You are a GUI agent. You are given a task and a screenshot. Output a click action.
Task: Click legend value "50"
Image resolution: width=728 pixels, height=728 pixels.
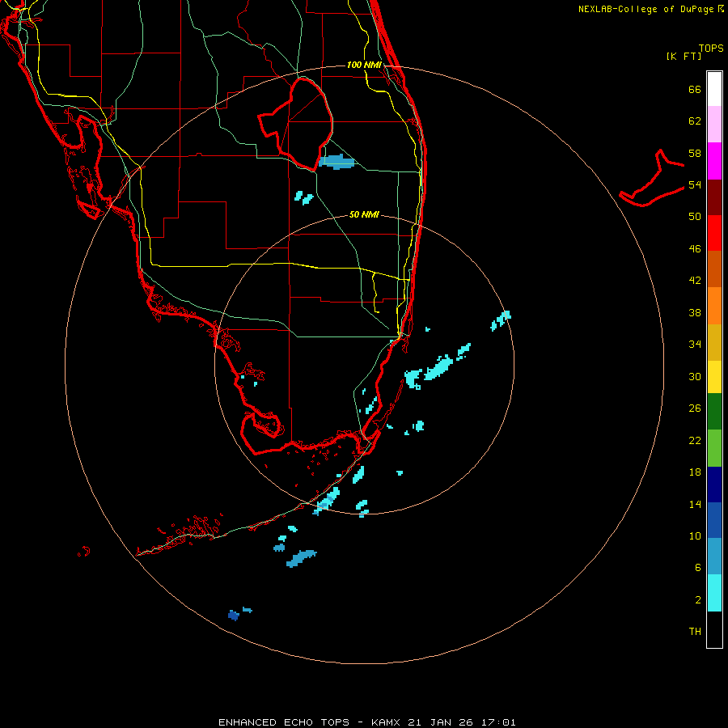coord(695,217)
